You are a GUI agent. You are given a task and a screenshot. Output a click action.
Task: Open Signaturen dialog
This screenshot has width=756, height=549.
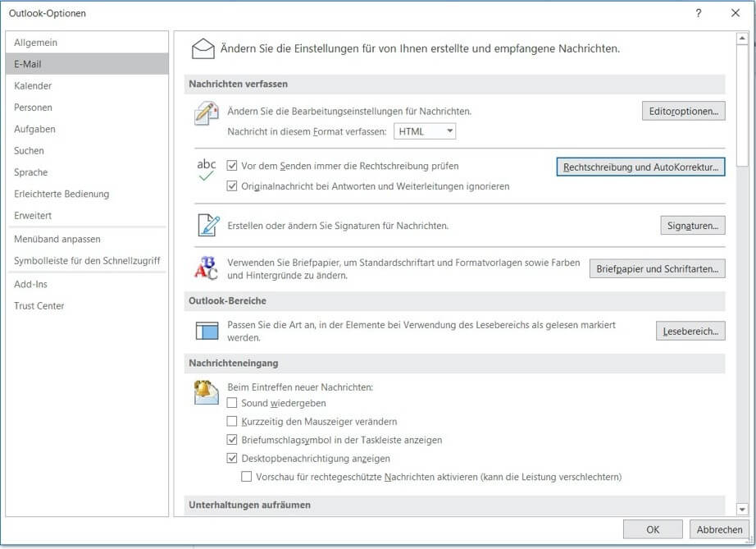pyautogui.click(x=692, y=226)
